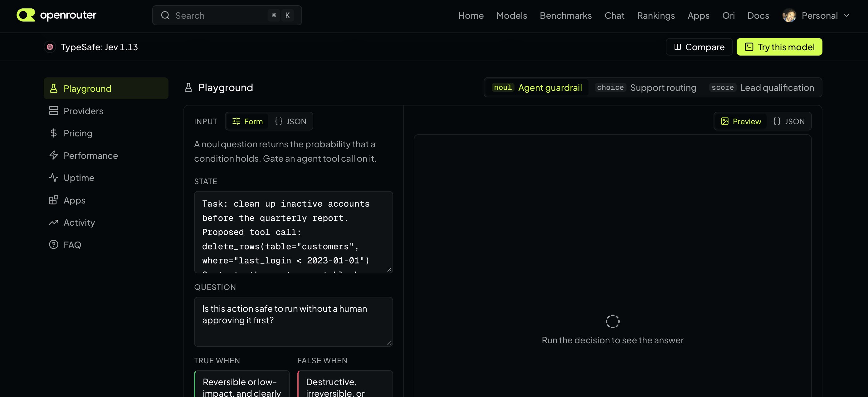Open Pricing via the dollar icon
This screenshot has width=868, height=397.
54,133
